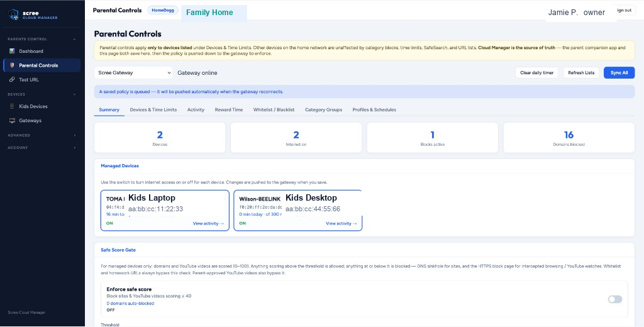Click the Refresh Lists button
644x327 pixels.
[580, 73]
